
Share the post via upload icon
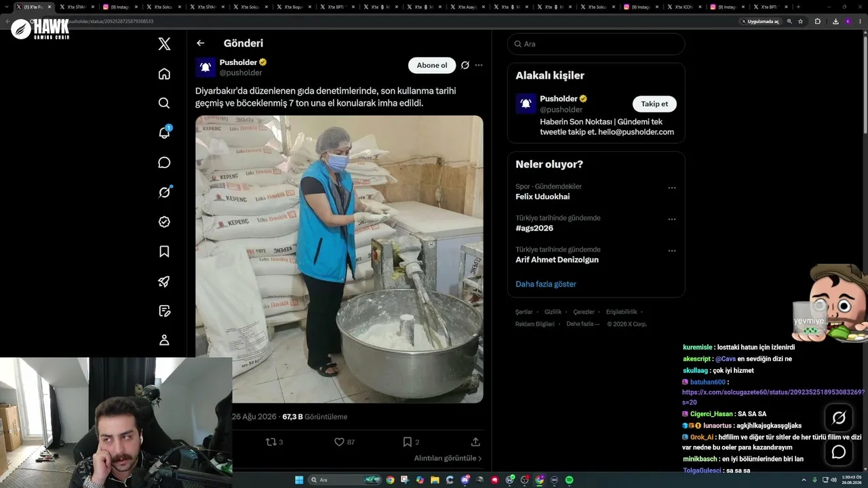pyautogui.click(x=475, y=442)
